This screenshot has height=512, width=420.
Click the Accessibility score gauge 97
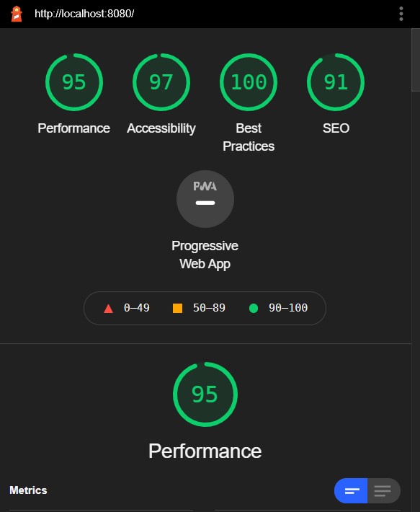point(161,82)
